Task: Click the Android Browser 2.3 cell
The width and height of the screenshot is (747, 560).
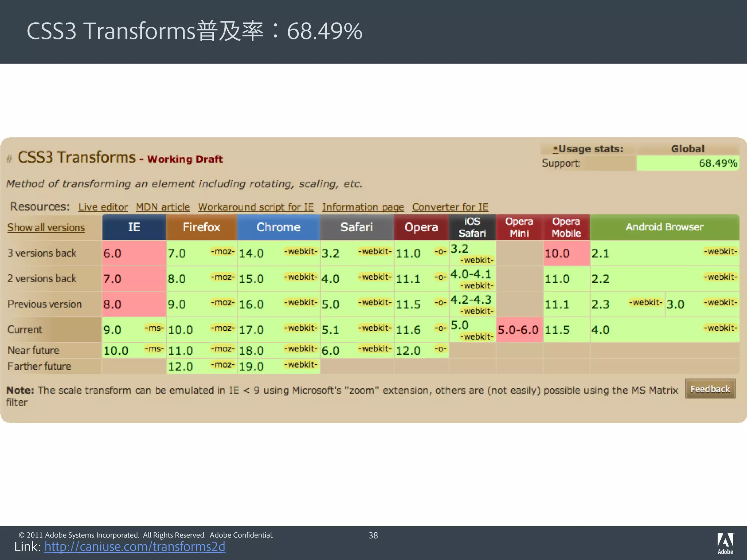Action: [627, 304]
